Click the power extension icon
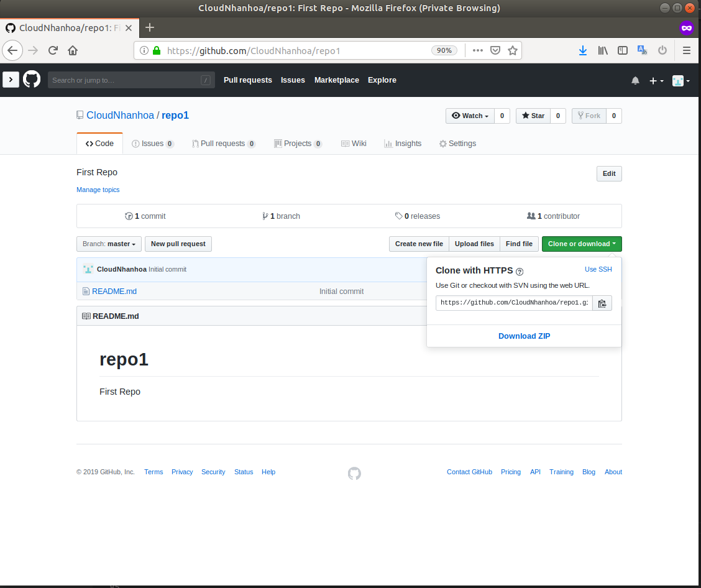701x588 pixels. (x=662, y=50)
